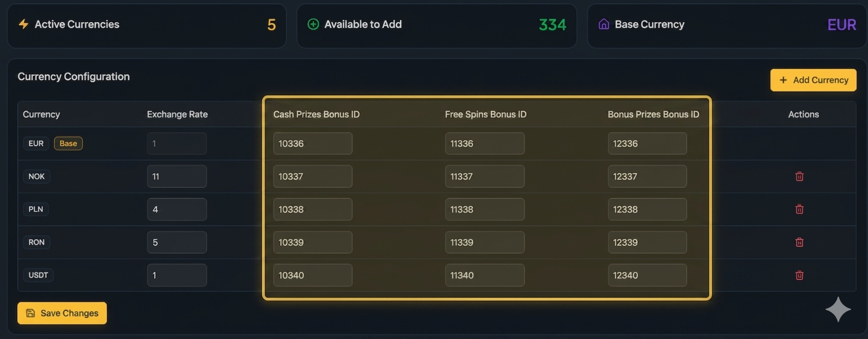
Task: Click the Add Currency button
Action: [x=813, y=80]
